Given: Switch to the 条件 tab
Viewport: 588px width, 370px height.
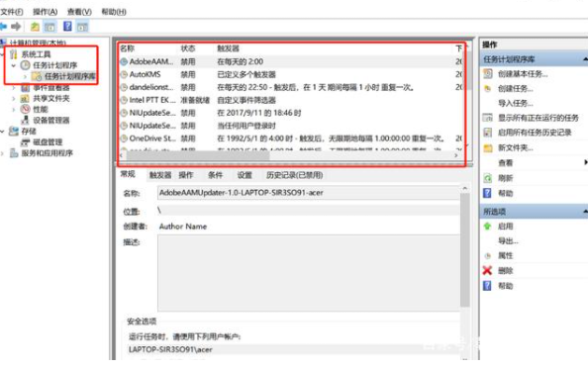Looking at the screenshot, I should 215,175.
